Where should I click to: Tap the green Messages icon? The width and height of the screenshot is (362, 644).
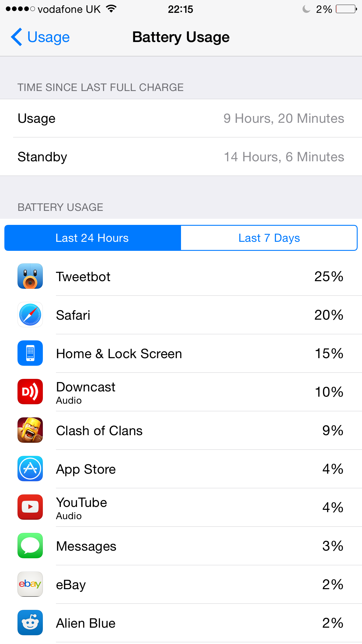tap(30, 546)
